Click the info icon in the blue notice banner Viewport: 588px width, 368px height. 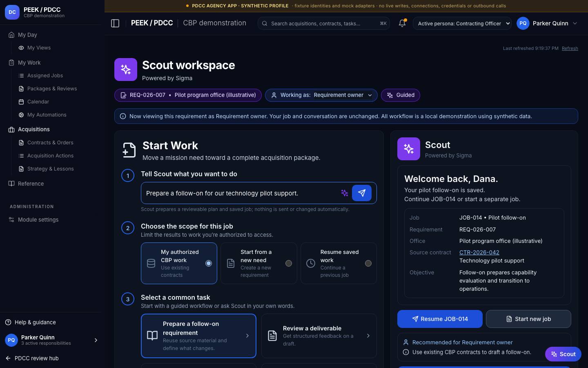pos(122,116)
